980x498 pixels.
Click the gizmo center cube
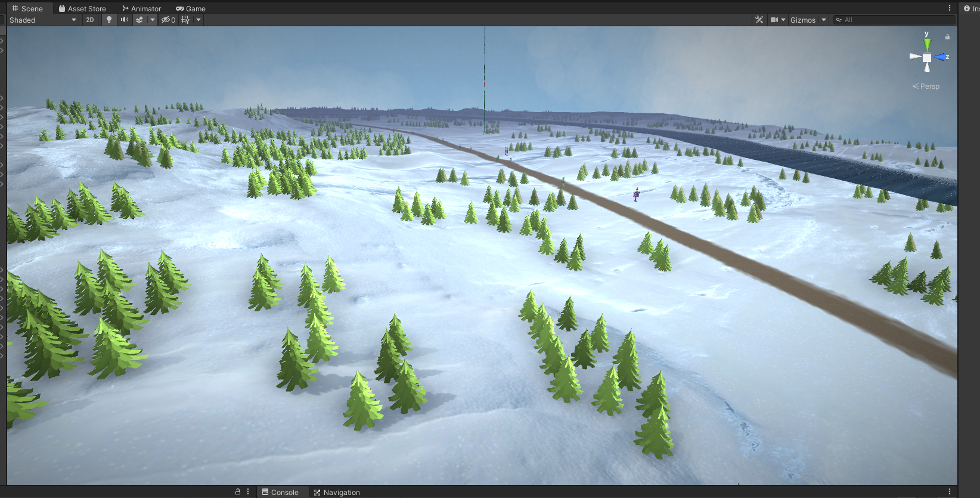click(927, 58)
